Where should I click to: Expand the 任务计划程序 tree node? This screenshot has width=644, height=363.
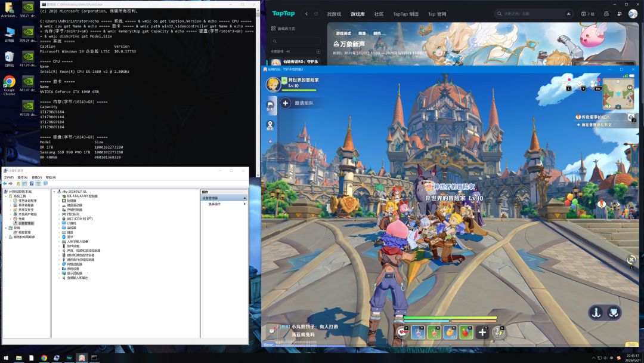[11, 201]
